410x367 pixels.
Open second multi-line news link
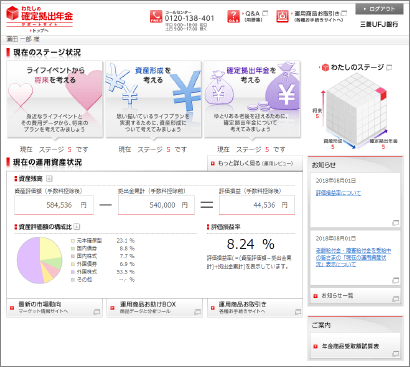tap(353, 257)
